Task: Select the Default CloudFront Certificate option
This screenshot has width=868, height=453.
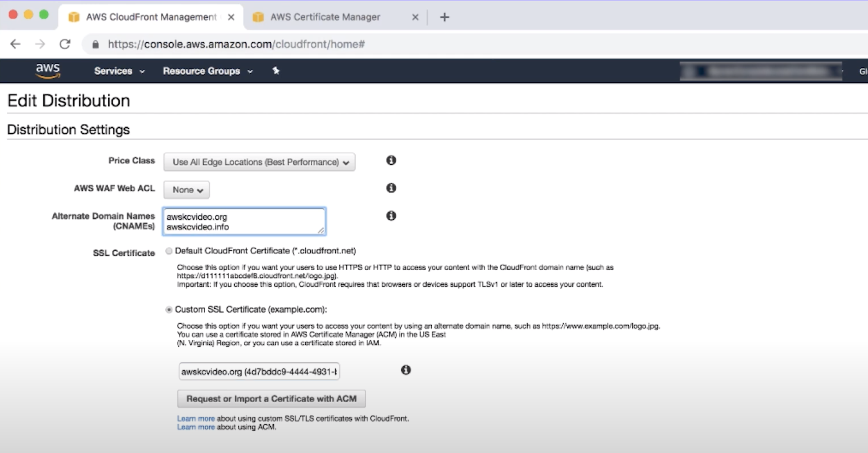Action: pos(169,251)
